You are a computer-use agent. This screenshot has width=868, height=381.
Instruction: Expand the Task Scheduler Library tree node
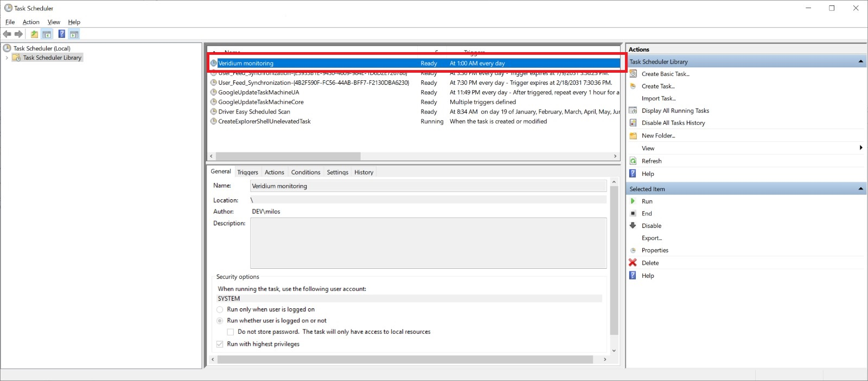[x=7, y=58]
